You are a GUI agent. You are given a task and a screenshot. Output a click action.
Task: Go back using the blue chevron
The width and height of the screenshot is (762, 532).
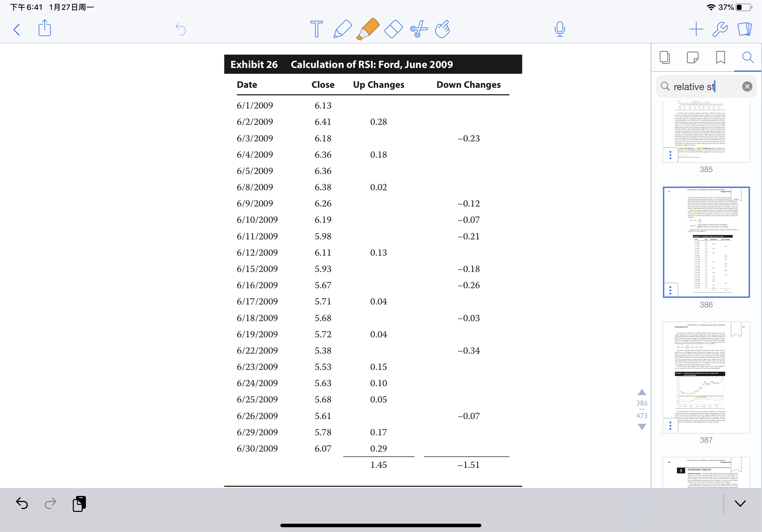17,30
